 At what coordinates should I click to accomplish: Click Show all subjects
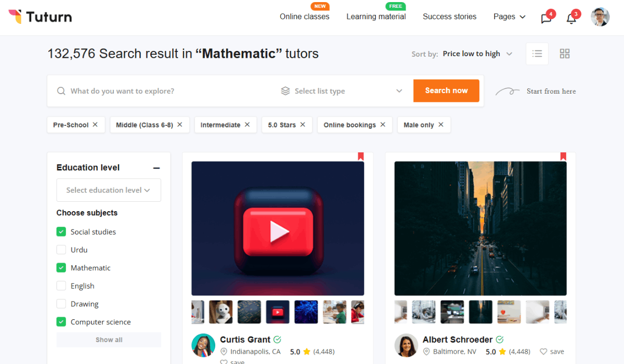click(109, 340)
